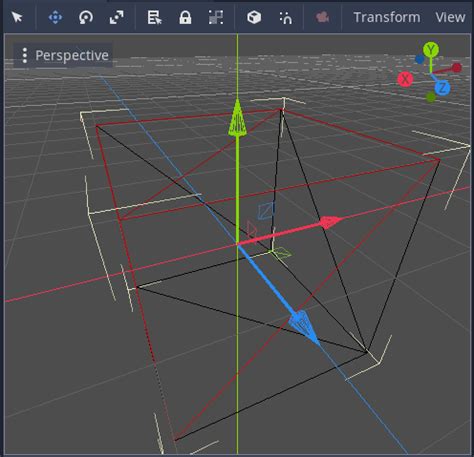Select the red X-axis translate arrow head
Image resolution: width=474 pixels, height=457 pixels.
point(329,222)
